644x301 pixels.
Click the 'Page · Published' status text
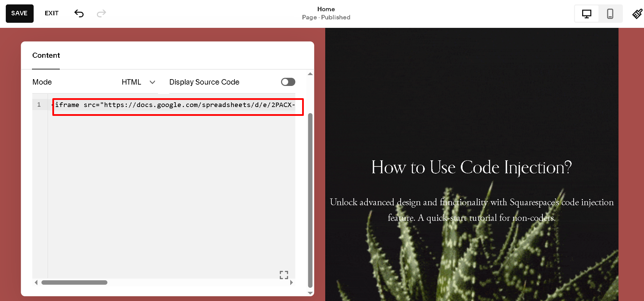pyautogui.click(x=326, y=17)
